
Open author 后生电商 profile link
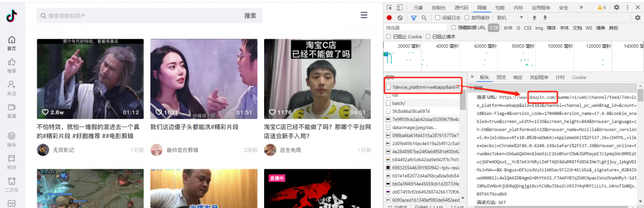290,150
